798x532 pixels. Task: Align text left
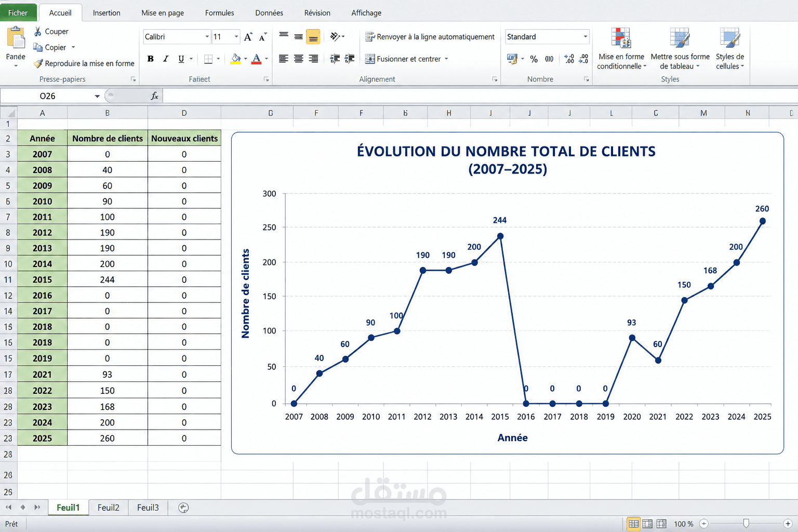tap(283, 59)
